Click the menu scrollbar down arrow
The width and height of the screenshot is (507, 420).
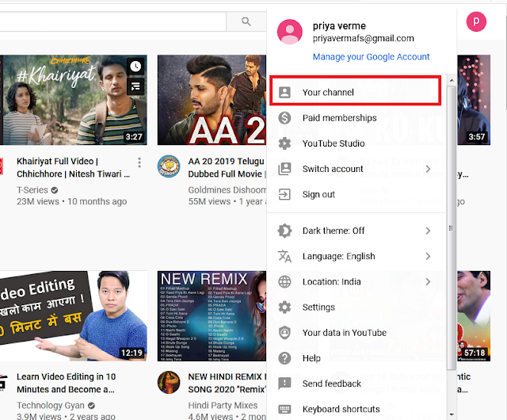[x=452, y=414]
